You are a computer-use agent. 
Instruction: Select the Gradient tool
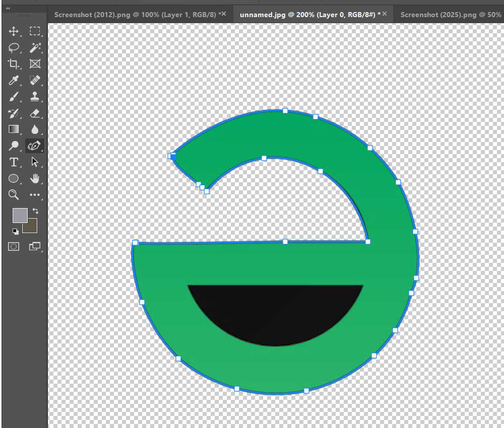tap(14, 129)
